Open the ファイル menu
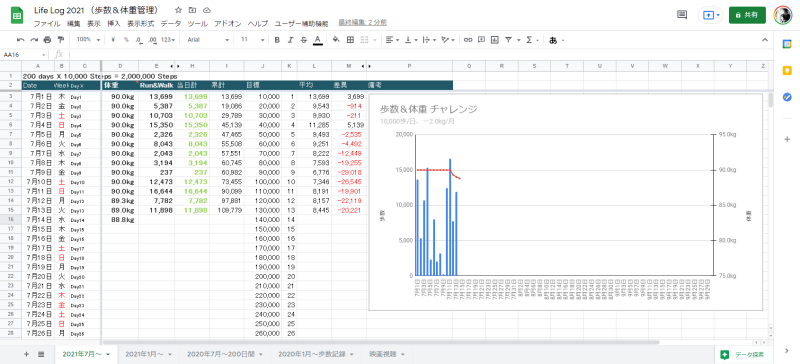Viewport: 800px width, 364px height. [46, 23]
